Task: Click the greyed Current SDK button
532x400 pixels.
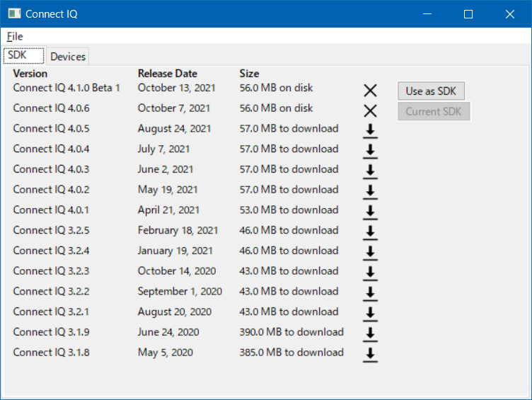Action: (x=434, y=111)
